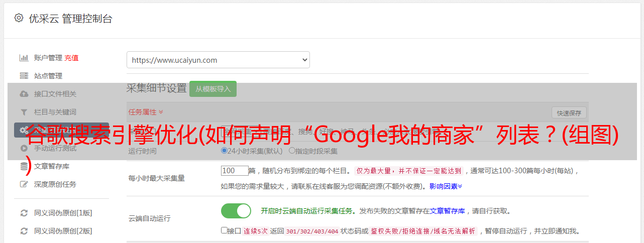Click the refresh icon for 同义词伪原创[1版]
Screen dimensions: 644x243
[24, 213]
